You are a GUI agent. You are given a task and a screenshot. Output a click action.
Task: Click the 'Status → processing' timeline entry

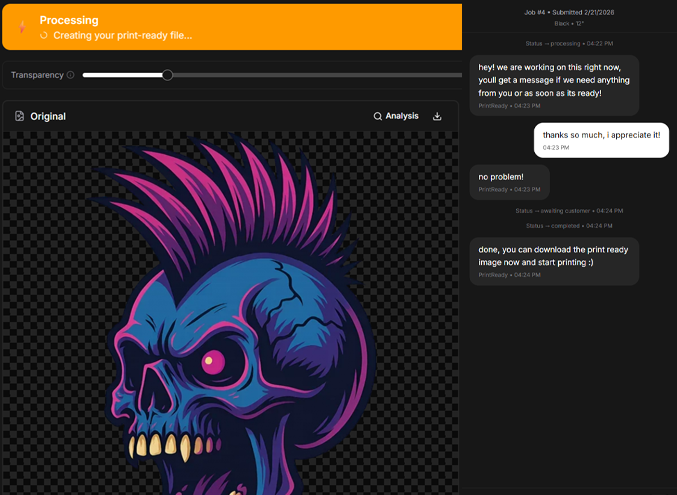[x=569, y=43]
